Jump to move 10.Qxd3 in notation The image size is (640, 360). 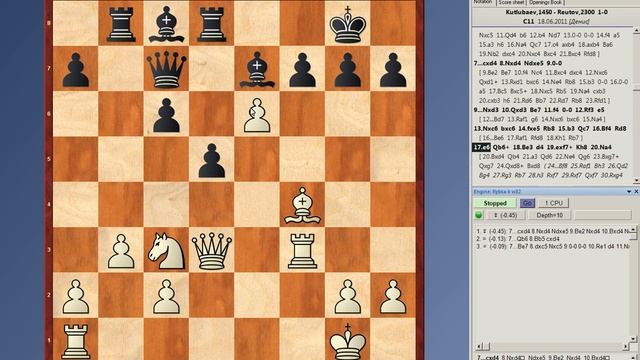tap(513, 110)
